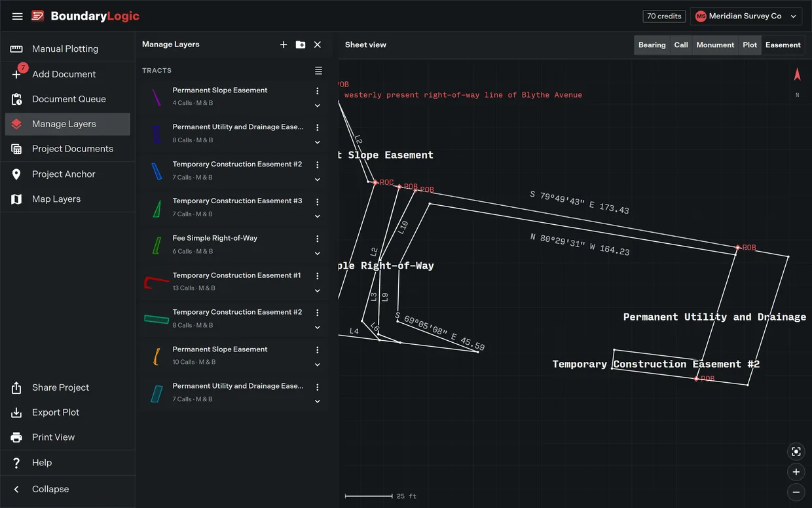812x508 pixels.
Task: Zoom in with the plus map button
Action: click(796, 472)
